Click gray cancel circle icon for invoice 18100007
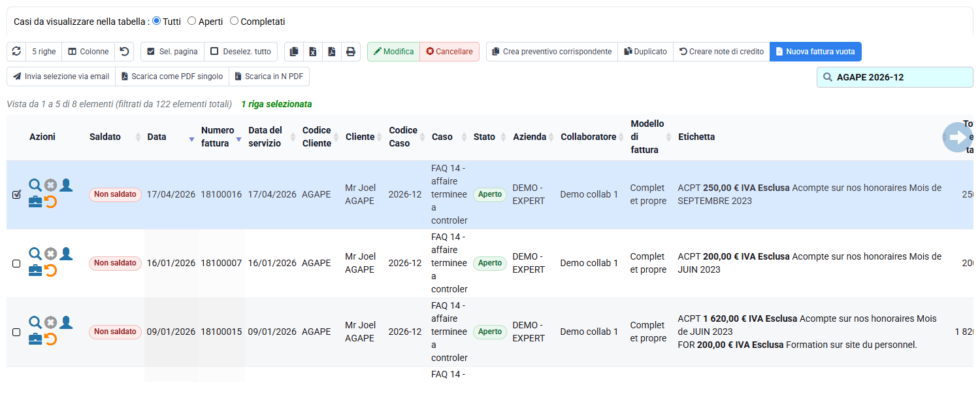This screenshot has height=395, width=980. coord(50,254)
